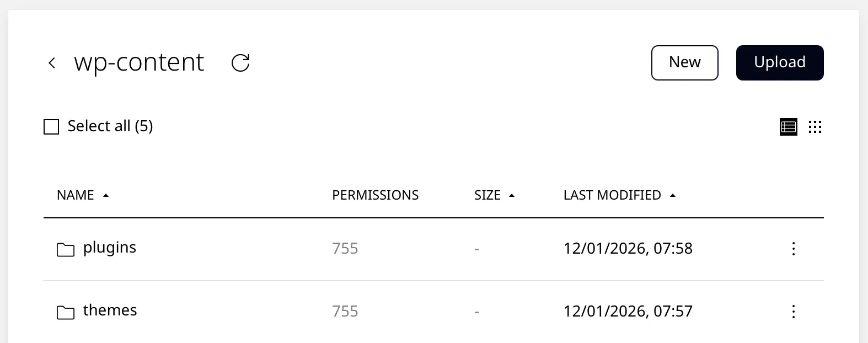The width and height of the screenshot is (868, 343).
Task: Click the 755 permissions of plugins
Action: [345, 249]
